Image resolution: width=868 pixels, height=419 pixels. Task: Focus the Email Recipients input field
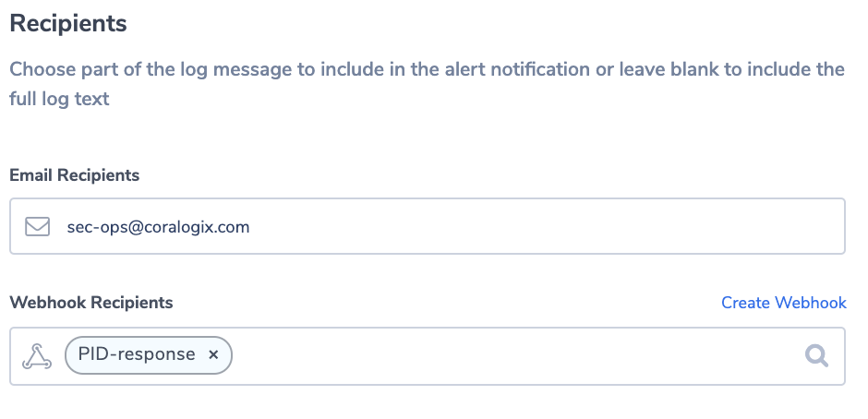coord(428,226)
